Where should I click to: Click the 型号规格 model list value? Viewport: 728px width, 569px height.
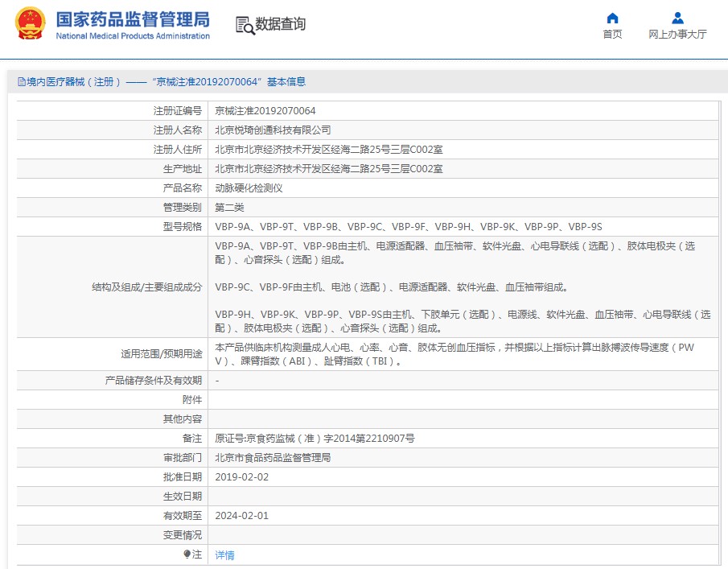[x=409, y=227]
